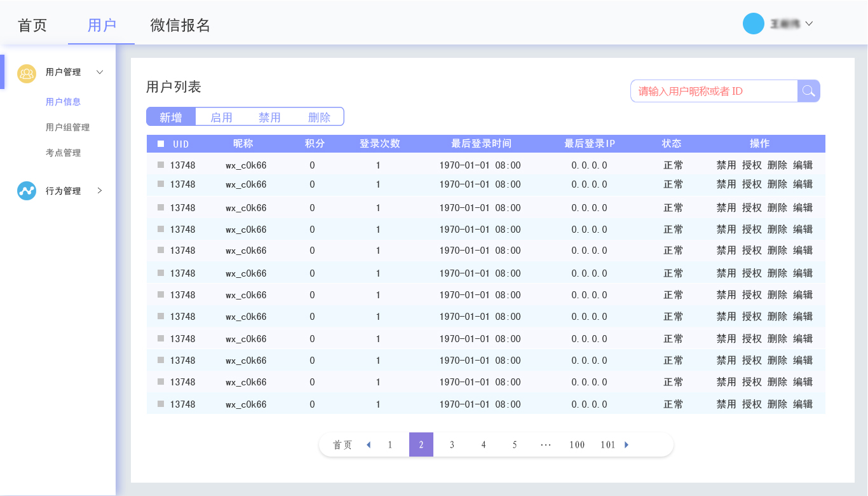The height and width of the screenshot is (496, 868).
Task: Click the 删除 button above the table
Action: click(319, 118)
